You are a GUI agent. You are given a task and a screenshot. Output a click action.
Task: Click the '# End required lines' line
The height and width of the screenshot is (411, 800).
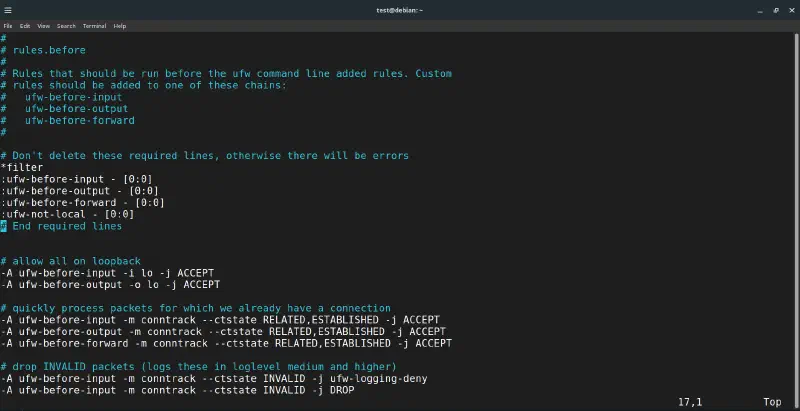(61, 226)
